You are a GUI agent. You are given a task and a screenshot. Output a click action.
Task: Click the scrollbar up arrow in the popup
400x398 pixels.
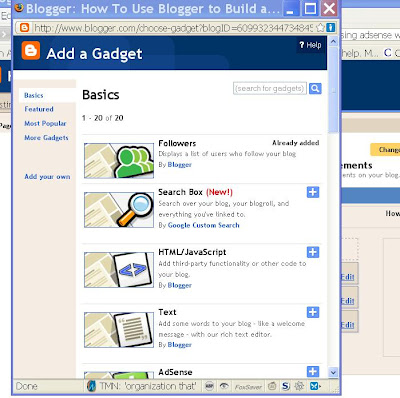pyautogui.click(x=333, y=41)
